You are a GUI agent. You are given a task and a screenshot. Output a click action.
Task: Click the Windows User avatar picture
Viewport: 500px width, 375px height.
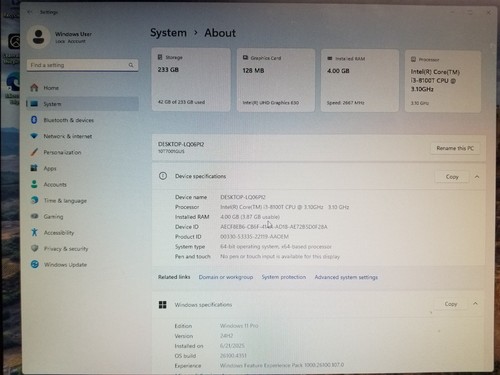tap(39, 37)
